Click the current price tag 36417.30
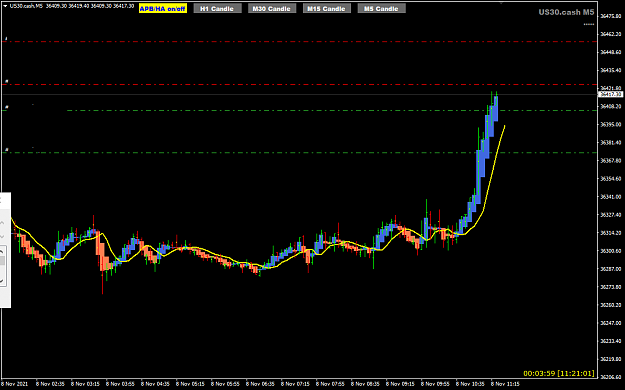625x390 pixels. [x=611, y=95]
